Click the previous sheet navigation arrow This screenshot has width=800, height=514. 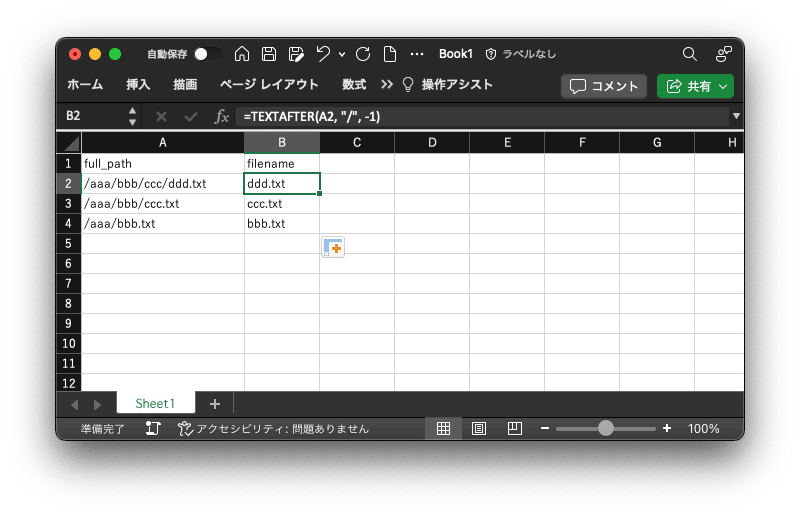74,405
